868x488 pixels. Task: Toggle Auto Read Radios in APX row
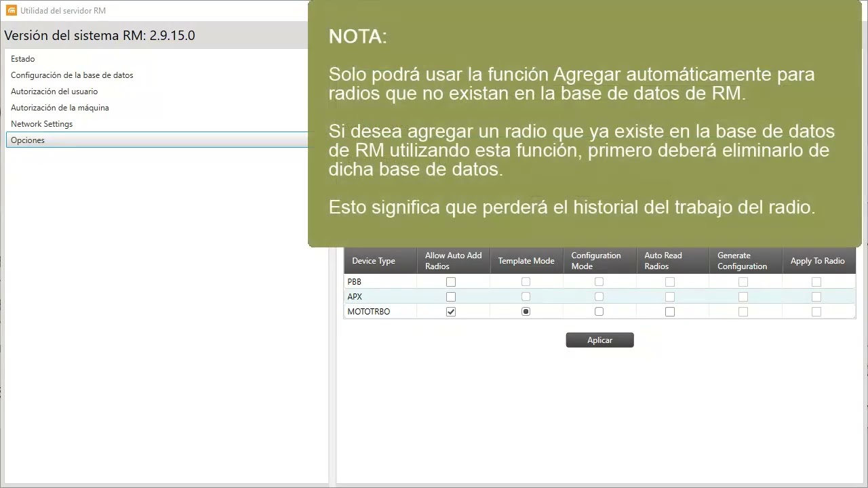pyautogui.click(x=670, y=297)
